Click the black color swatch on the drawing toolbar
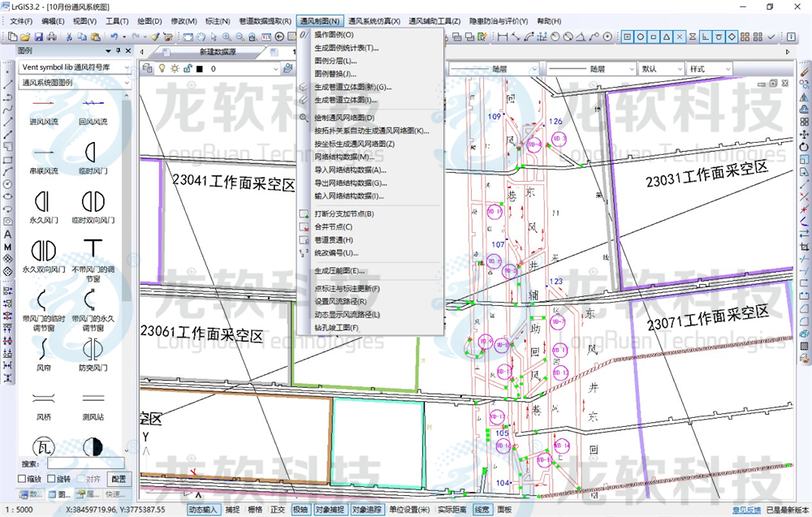This screenshot has height=517, width=812. 200,68
